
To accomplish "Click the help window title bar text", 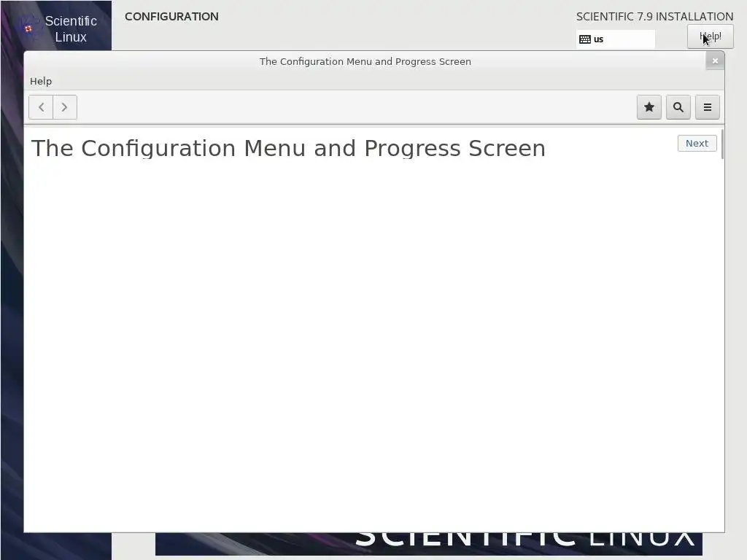I will click(x=365, y=61).
